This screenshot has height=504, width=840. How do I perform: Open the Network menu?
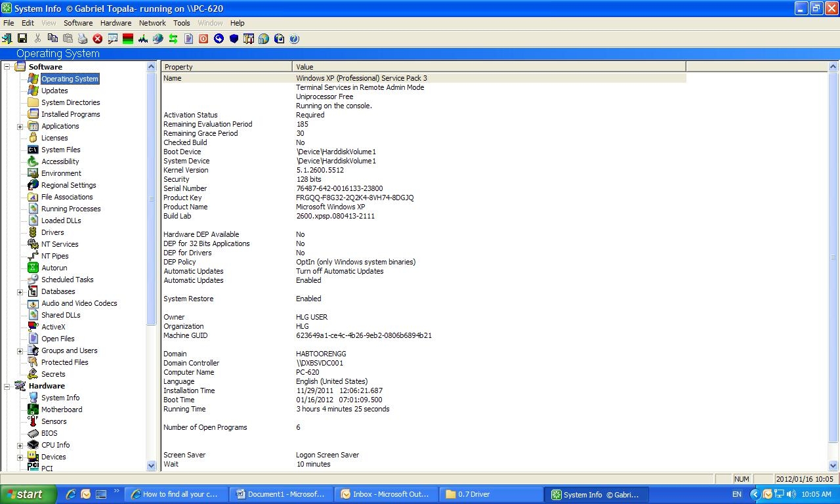(x=152, y=23)
